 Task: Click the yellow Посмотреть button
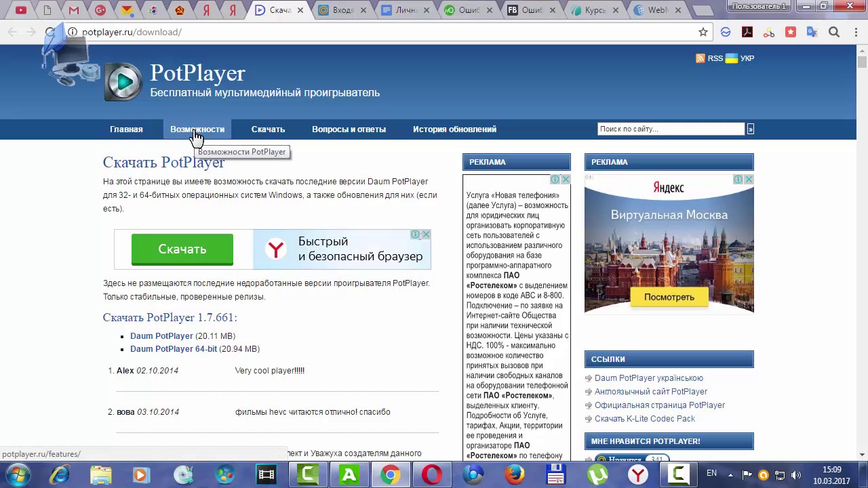pos(669,297)
